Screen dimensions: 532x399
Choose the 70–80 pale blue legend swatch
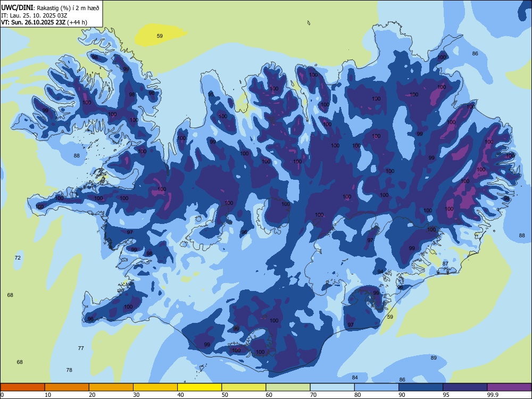pos(332,387)
